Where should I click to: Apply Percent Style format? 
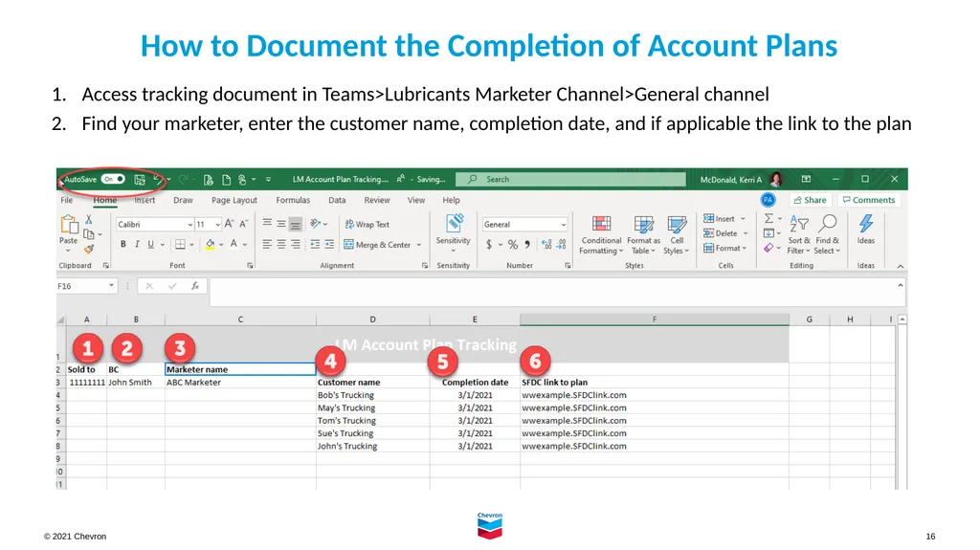(x=513, y=244)
